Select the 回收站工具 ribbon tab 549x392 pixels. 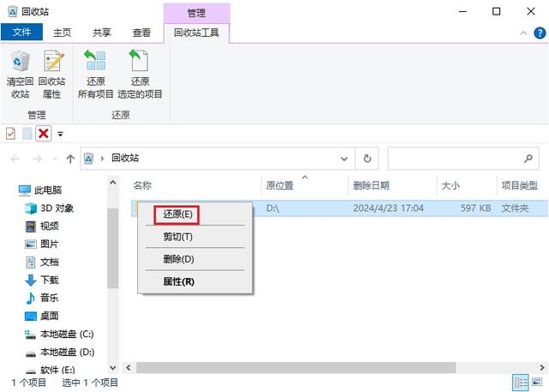point(196,33)
